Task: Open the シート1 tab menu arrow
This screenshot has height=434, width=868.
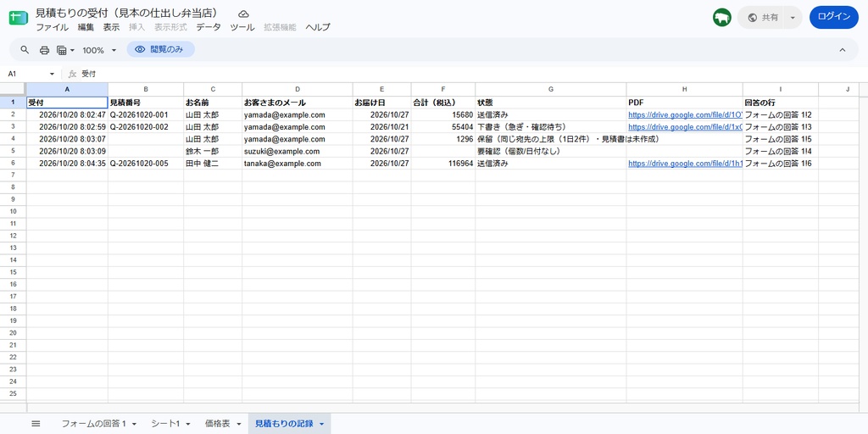Action: pos(187,424)
